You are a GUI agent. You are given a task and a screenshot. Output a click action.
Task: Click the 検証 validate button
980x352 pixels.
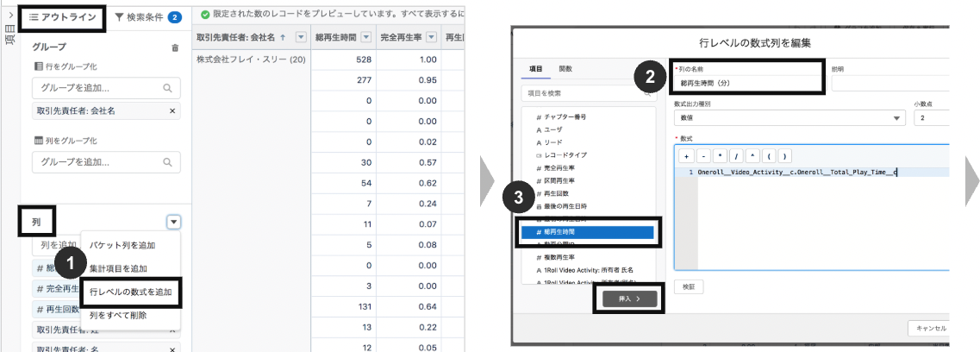click(688, 287)
